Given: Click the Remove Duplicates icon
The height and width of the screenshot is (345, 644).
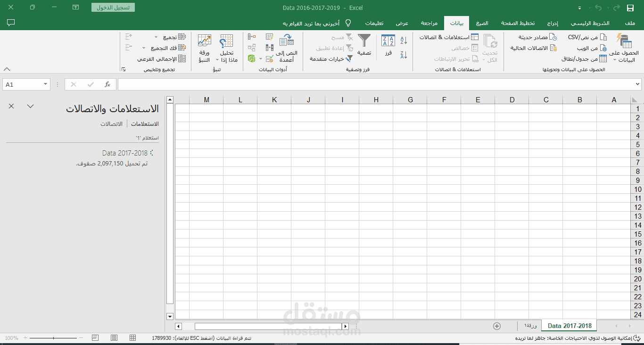Looking at the screenshot, I should pyautogui.click(x=269, y=48).
